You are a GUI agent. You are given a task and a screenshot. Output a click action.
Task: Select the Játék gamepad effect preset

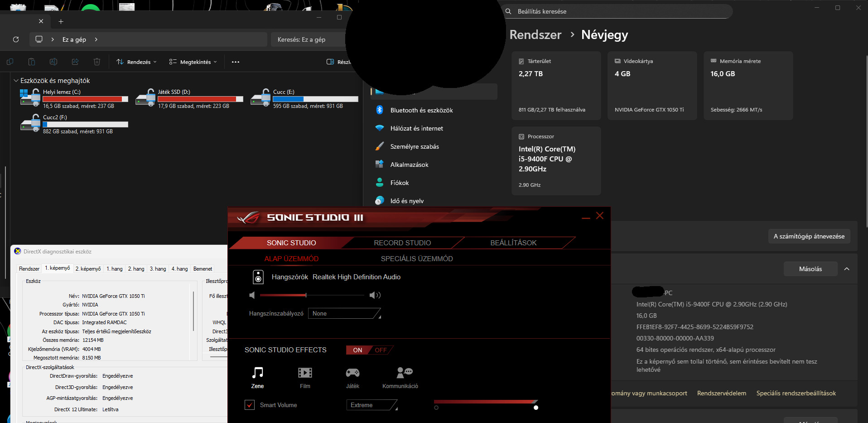tap(352, 378)
